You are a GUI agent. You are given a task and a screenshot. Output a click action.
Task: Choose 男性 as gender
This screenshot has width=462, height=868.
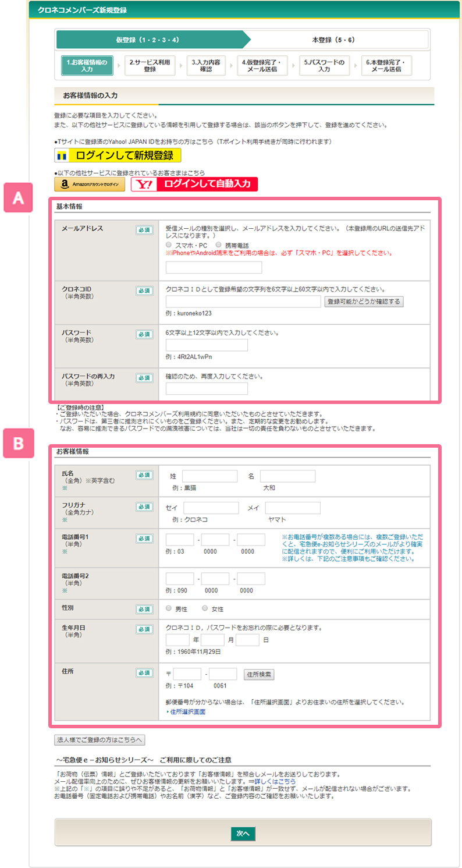click(x=169, y=608)
